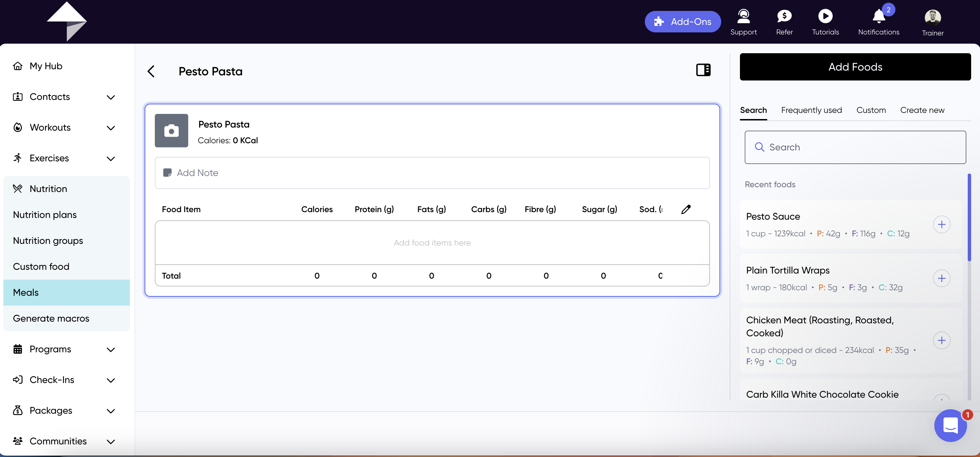
Task: Click the Add Foods header button
Action: tap(855, 67)
